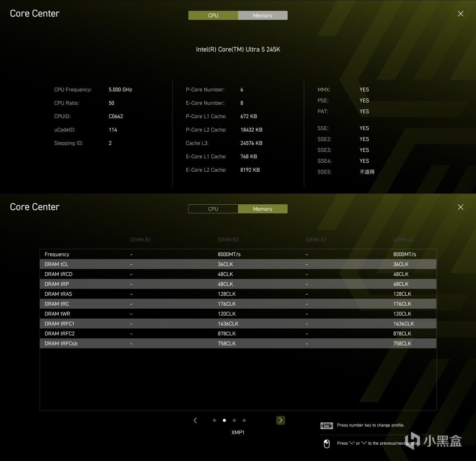476x461 pixels.
Task: Click the MMX label
Action: tap(324, 90)
